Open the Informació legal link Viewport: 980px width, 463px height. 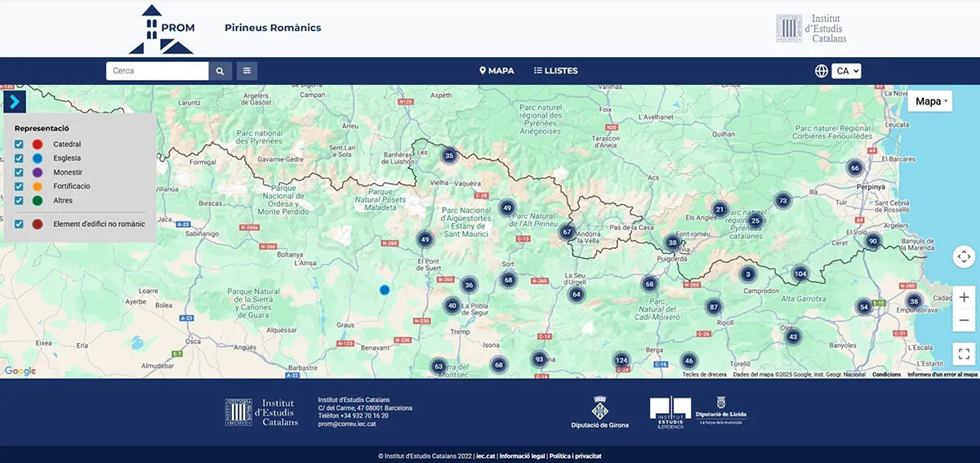[x=522, y=456]
